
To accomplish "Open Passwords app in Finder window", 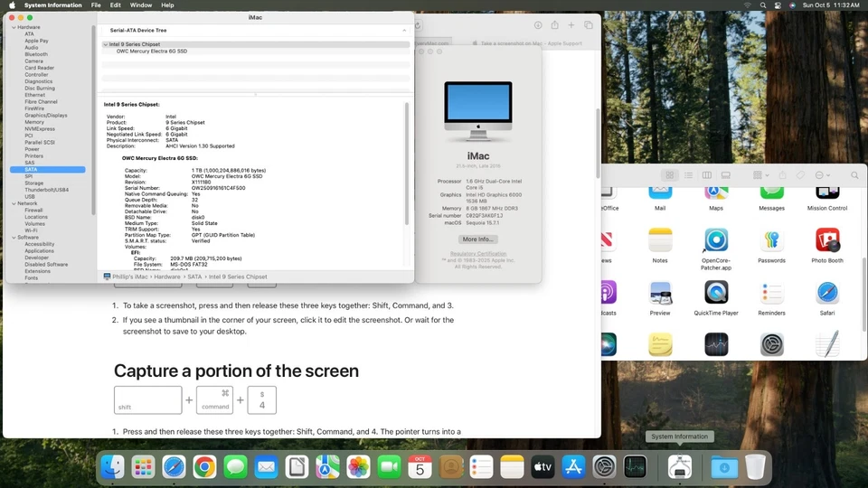I will click(x=771, y=240).
